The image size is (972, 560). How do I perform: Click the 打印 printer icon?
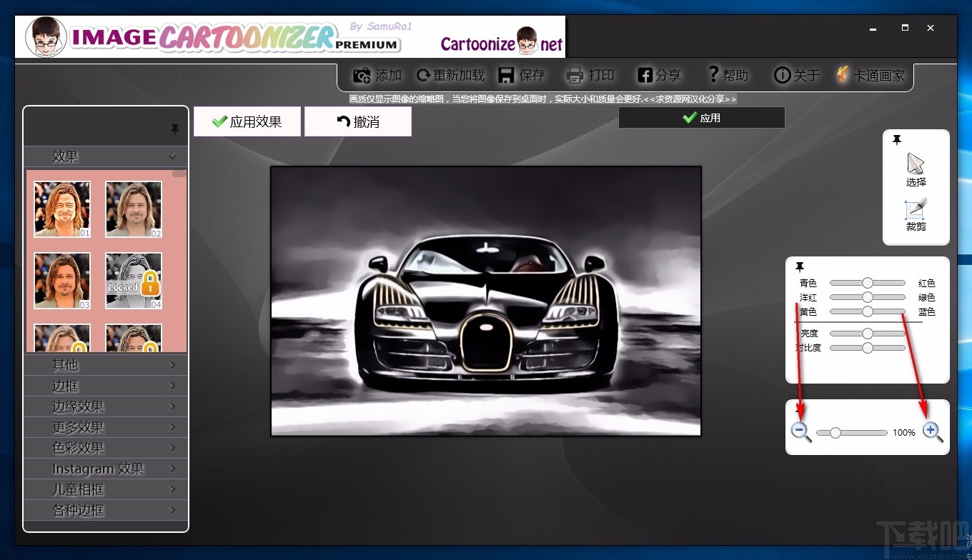pos(575,75)
